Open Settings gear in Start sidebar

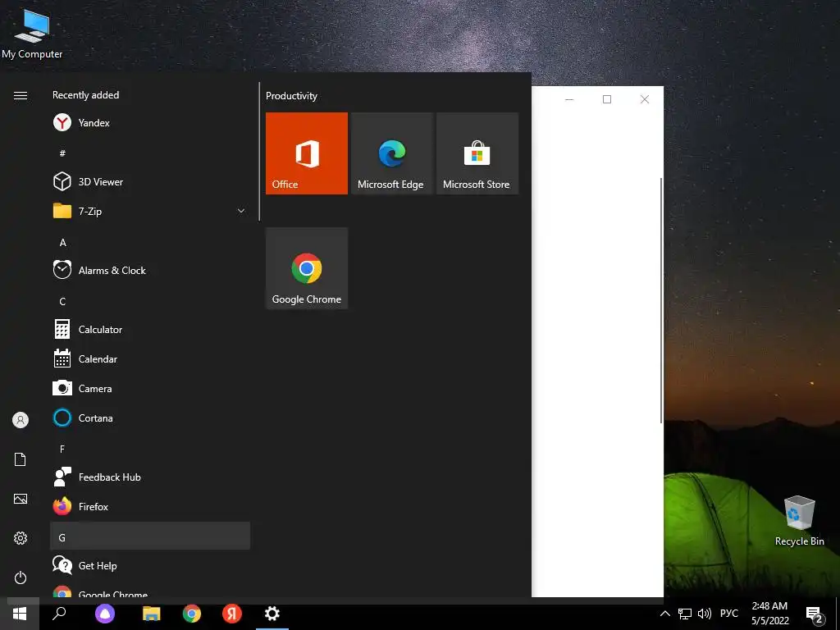click(x=21, y=538)
